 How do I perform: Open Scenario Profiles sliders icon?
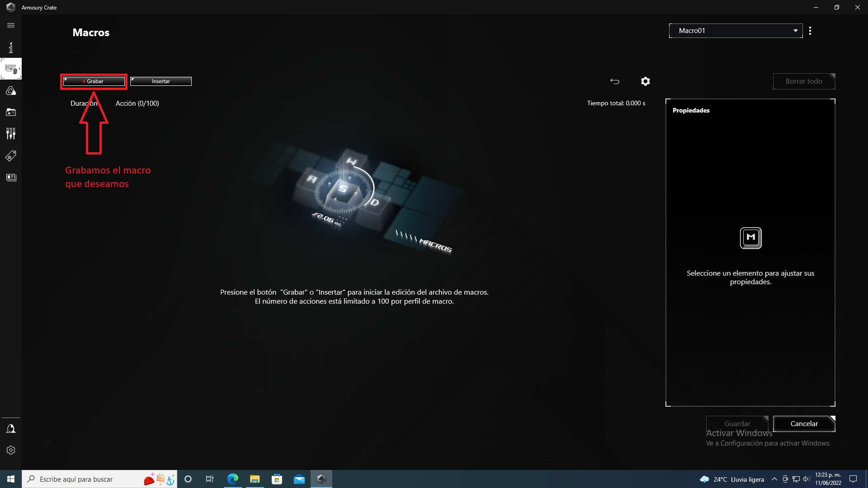tap(11, 134)
